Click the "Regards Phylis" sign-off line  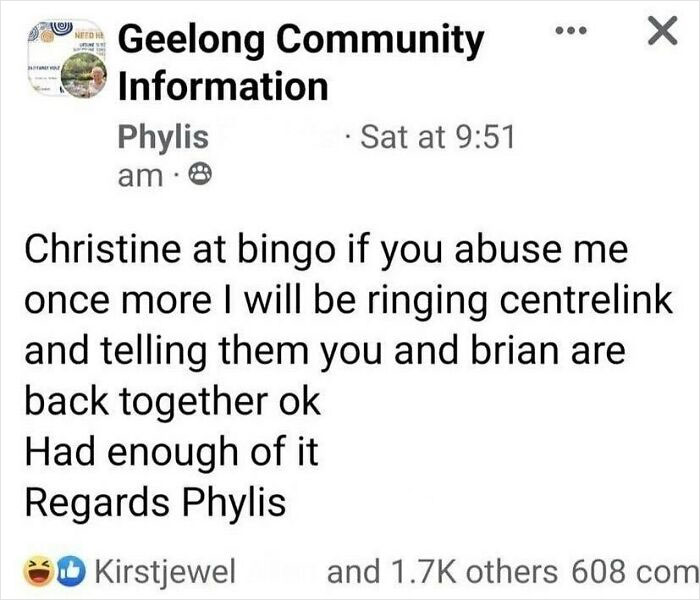tap(154, 501)
